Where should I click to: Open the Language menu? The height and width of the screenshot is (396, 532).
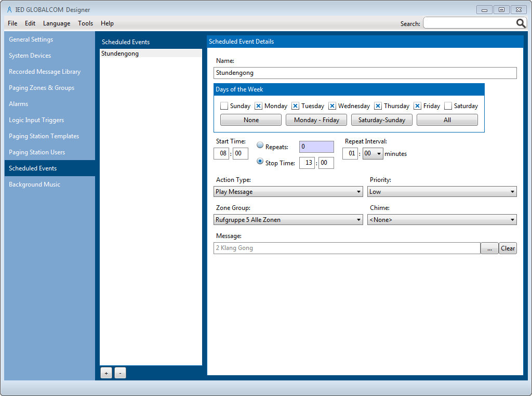[57, 23]
